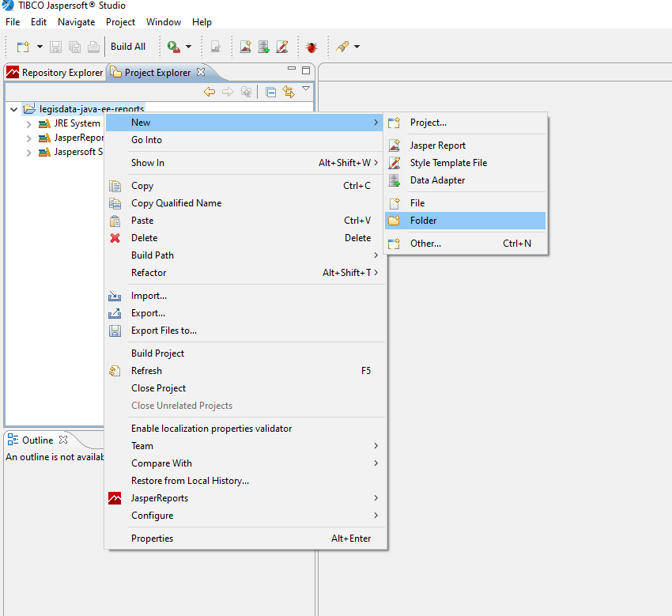This screenshot has height=616, width=672.
Task: Open the Navigate menu in menu bar
Action: click(76, 22)
